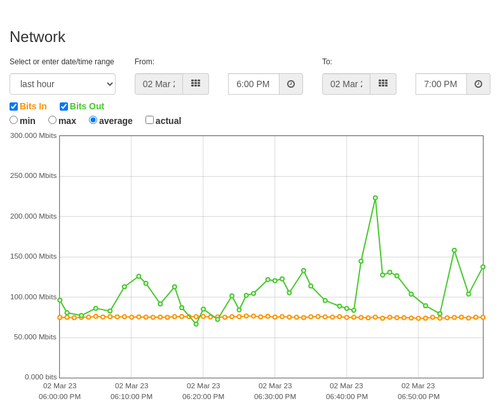Click the first orange Bits In data point
Viewport: 500px width, 403px height.
[x=60, y=318]
